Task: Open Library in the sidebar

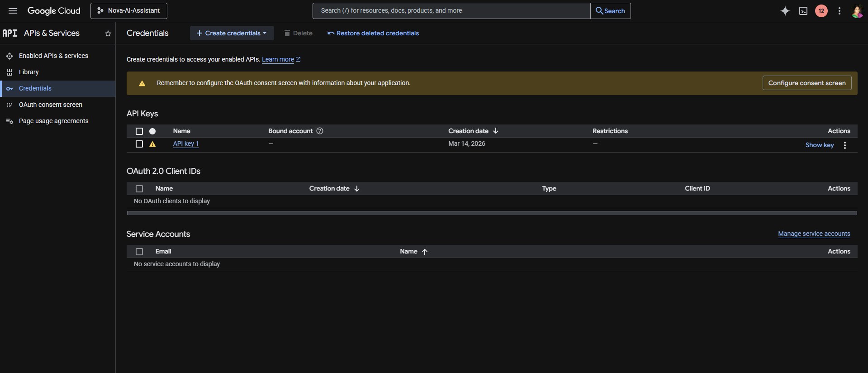Action: 29,72
